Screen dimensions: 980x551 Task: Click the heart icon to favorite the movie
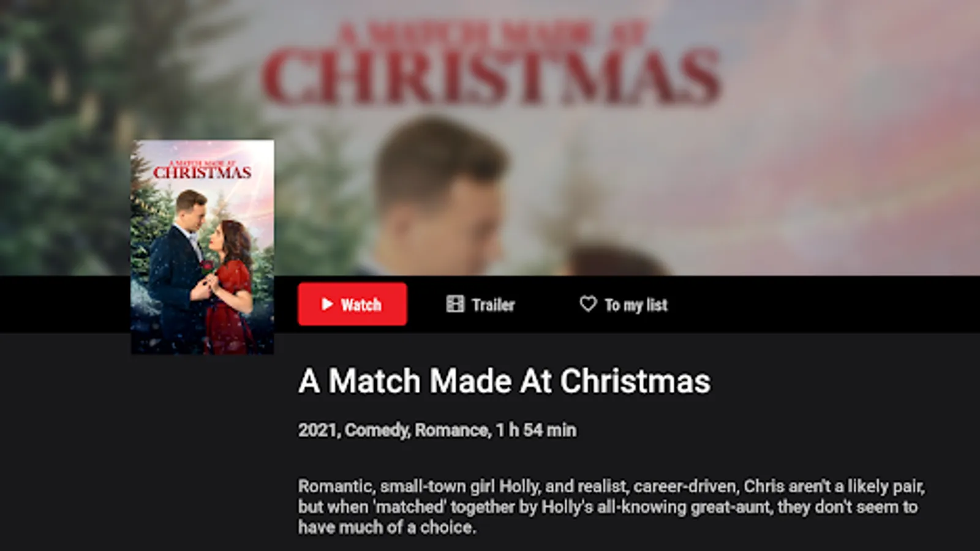point(588,304)
